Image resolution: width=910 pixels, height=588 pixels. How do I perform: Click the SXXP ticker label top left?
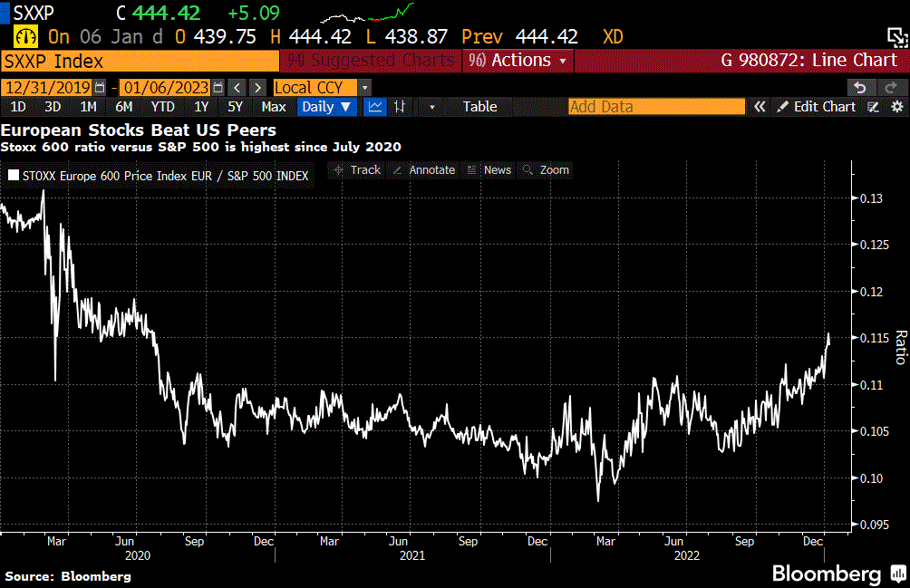click(x=33, y=13)
